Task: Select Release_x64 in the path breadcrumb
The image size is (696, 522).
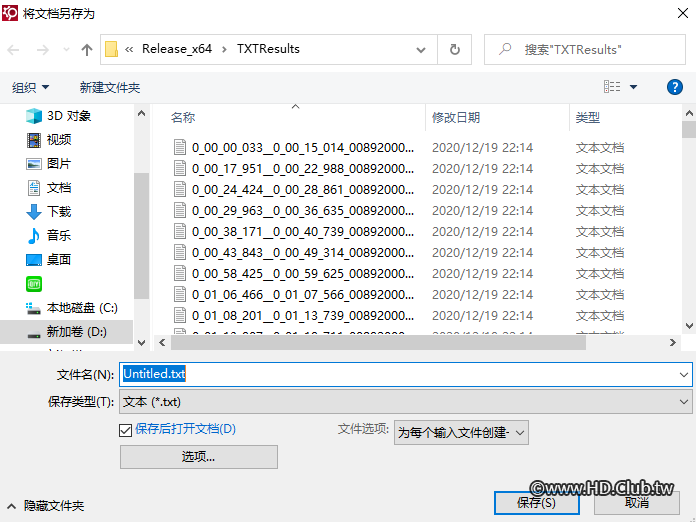Action: coord(177,49)
